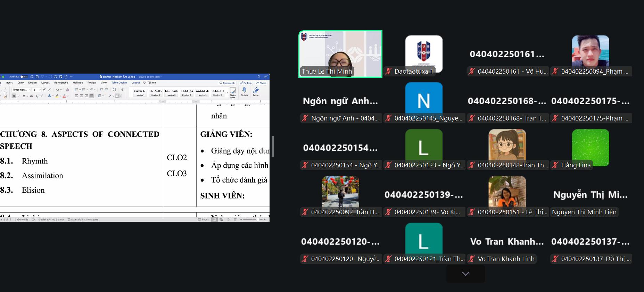Open the References ribbon tab
The image size is (644, 292).
pos(61,83)
